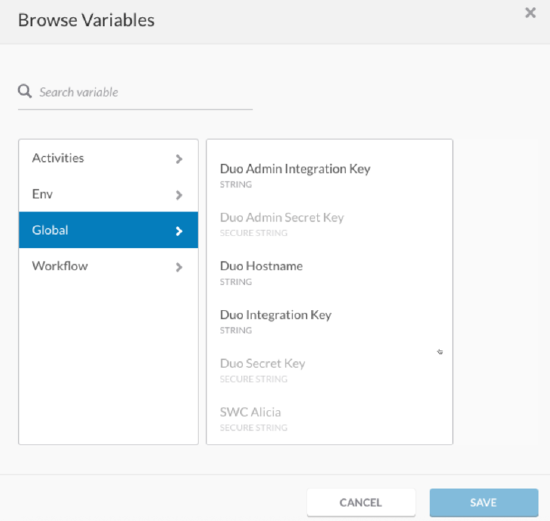This screenshot has width=550, height=521.
Task: Choose Duo Hostname variable
Action: click(x=329, y=273)
